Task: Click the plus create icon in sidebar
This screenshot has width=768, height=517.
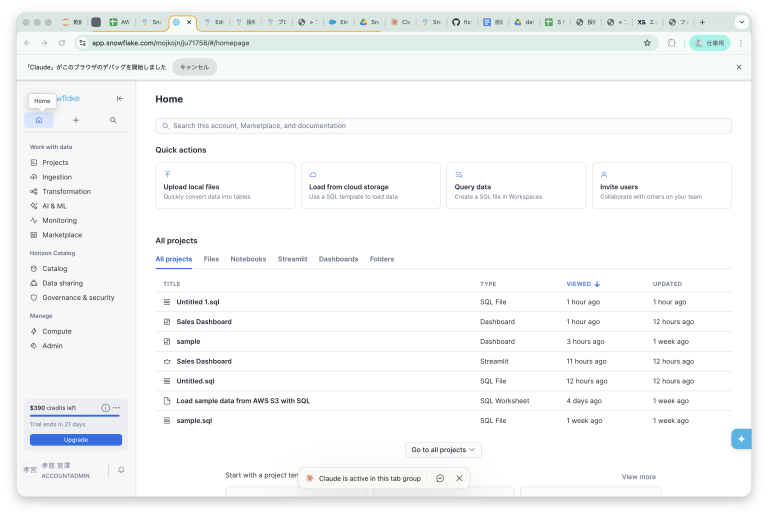Action: [x=76, y=120]
